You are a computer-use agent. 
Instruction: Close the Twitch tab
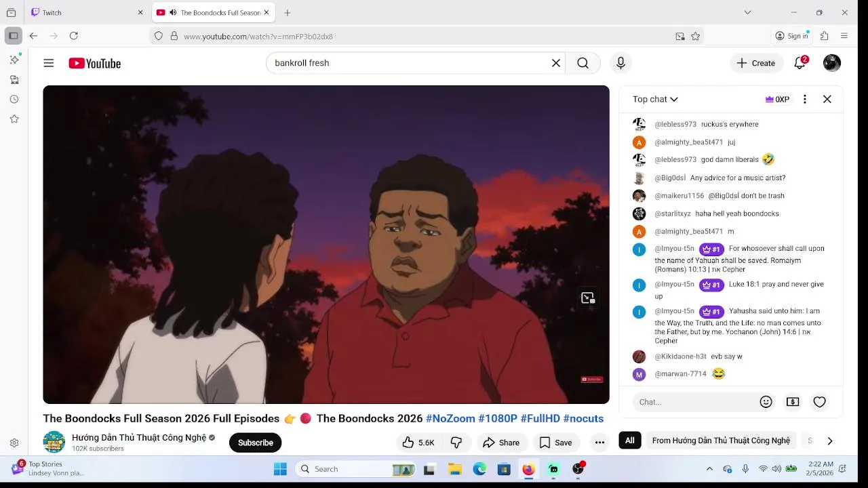coord(140,12)
